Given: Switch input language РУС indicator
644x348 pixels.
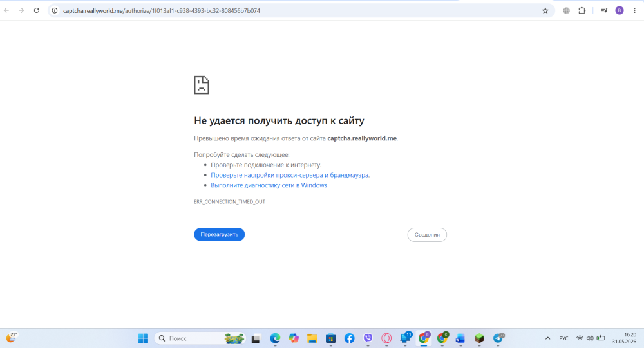Looking at the screenshot, I should pyautogui.click(x=563, y=338).
